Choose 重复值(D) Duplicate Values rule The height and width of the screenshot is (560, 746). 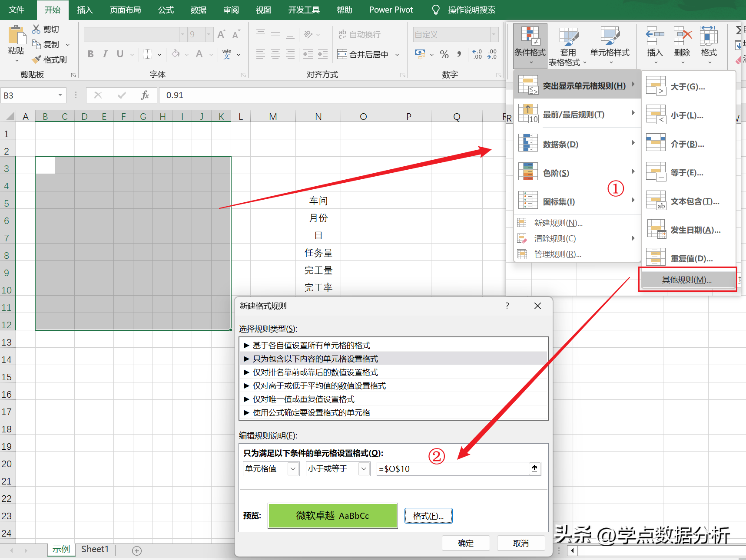click(688, 258)
